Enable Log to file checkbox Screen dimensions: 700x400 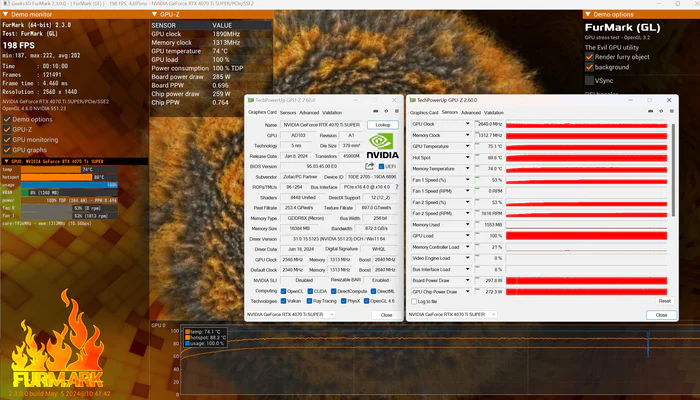[414, 301]
